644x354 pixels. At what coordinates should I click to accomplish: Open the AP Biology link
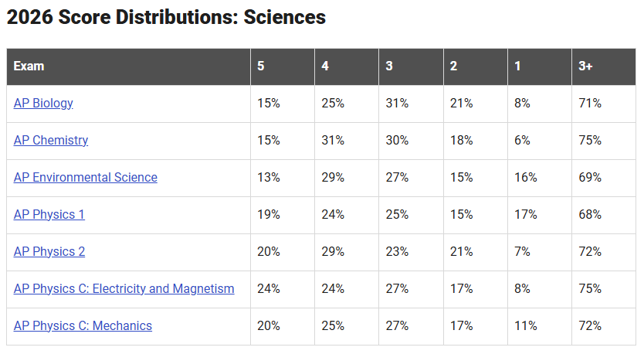coord(43,104)
